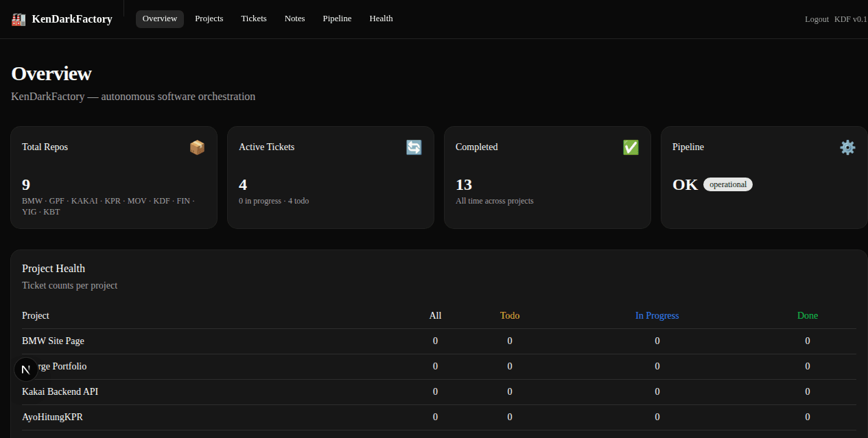This screenshot has width=868, height=438.
Task: Click Kakai Backend API In Progress count
Action: pyautogui.click(x=657, y=391)
